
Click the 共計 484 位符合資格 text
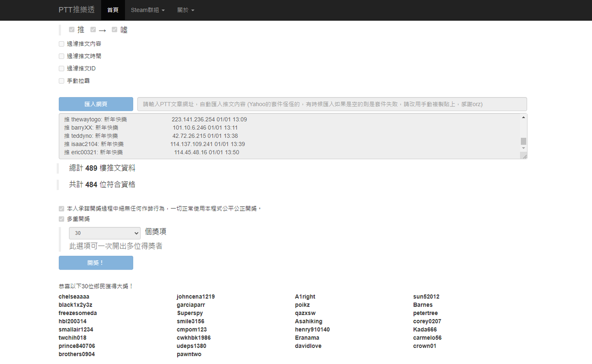(102, 185)
